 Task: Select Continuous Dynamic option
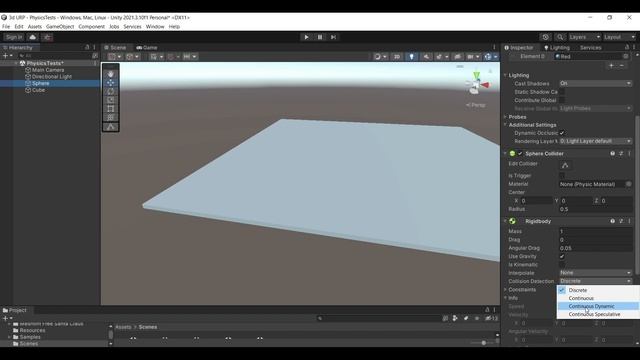(598, 307)
